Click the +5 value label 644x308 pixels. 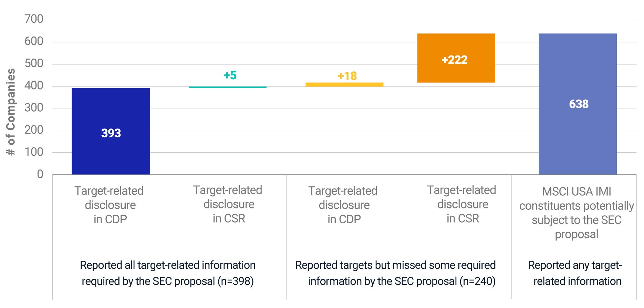coord(230,75)
